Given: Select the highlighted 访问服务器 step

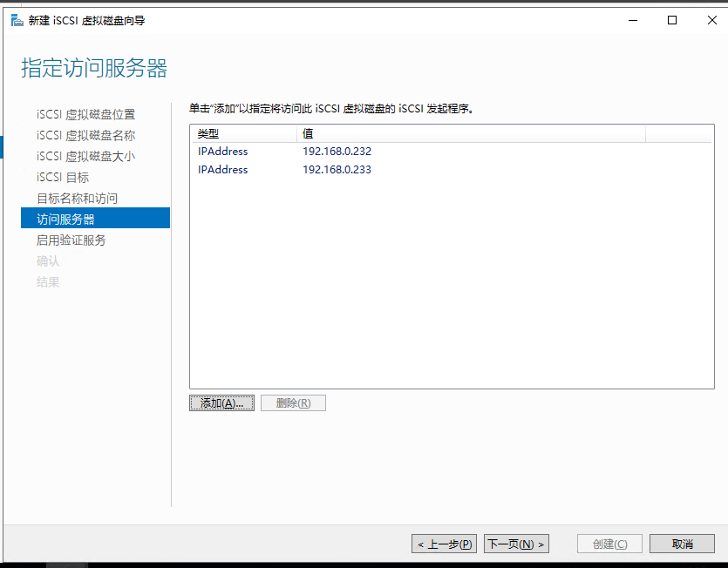Looking at the screenshot, I should pos(95,218).
